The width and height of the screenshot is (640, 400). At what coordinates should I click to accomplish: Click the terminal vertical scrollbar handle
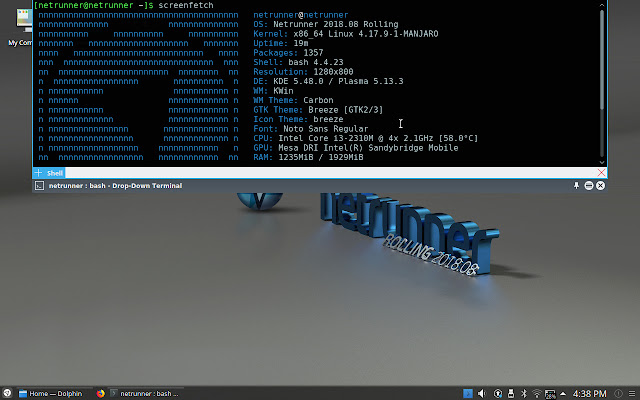(602, 59)
